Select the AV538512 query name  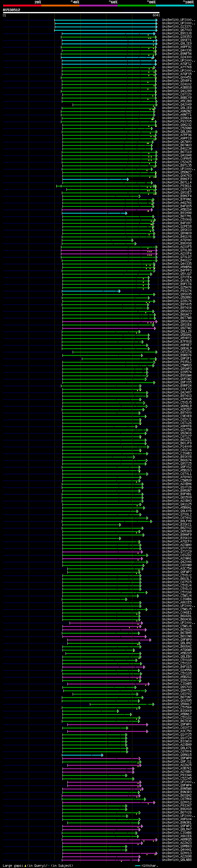coord(11,10)
